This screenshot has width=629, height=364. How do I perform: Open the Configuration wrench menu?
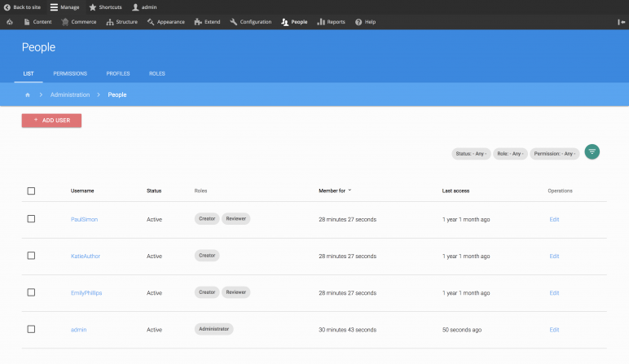click(x=235, y=22)
